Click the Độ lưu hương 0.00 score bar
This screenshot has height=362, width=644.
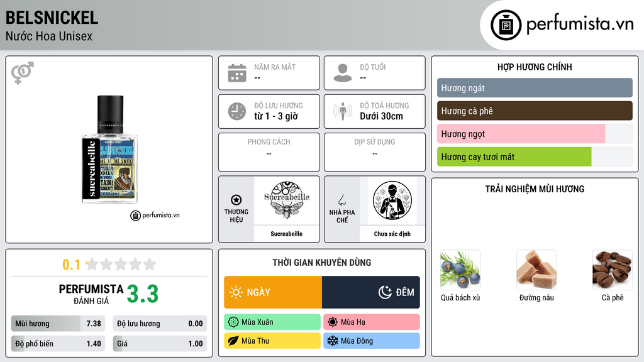[160, 324]
